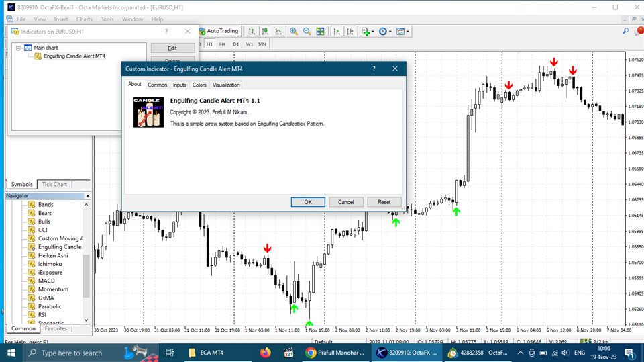Select the MN timeframe
The width and height of the screenshot is (644, 362).
point(262,44)
